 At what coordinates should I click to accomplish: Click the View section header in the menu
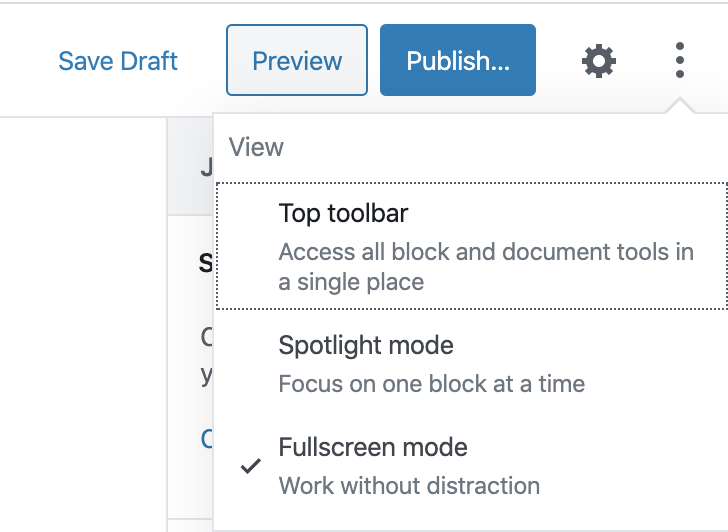pos(256,148)
